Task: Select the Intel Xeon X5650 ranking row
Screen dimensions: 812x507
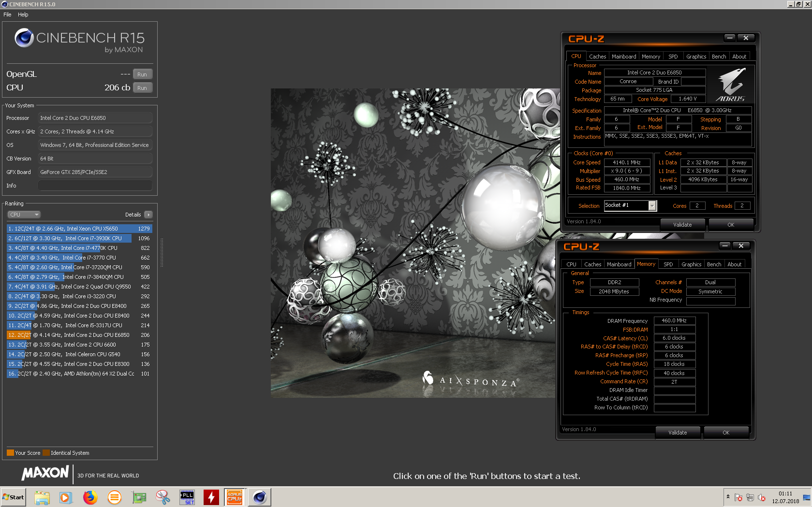Action: [79, 229]
